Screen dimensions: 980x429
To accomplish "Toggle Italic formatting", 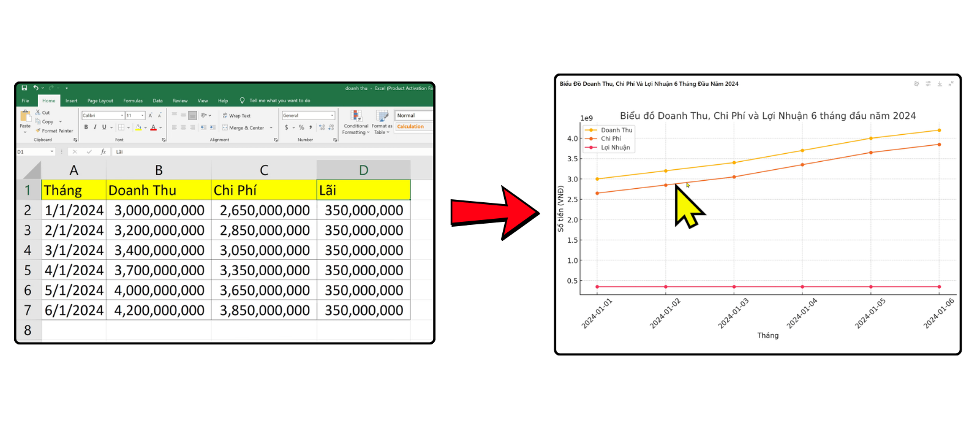I will point(95,127).
